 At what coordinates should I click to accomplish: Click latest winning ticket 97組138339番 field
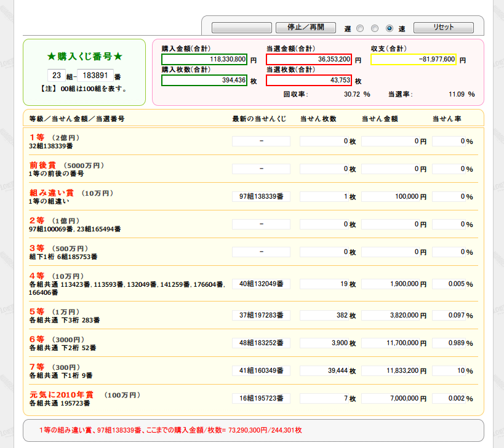coord(262,197)
